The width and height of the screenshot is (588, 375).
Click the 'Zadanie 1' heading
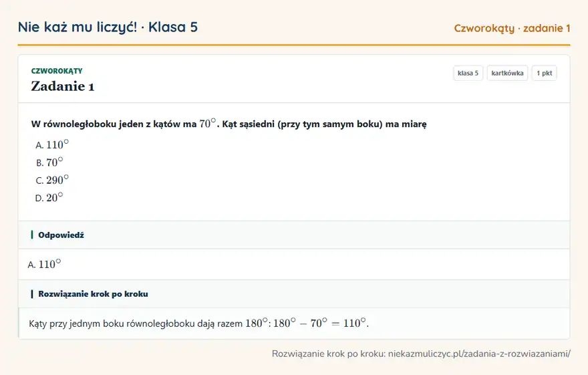[63, 86]
